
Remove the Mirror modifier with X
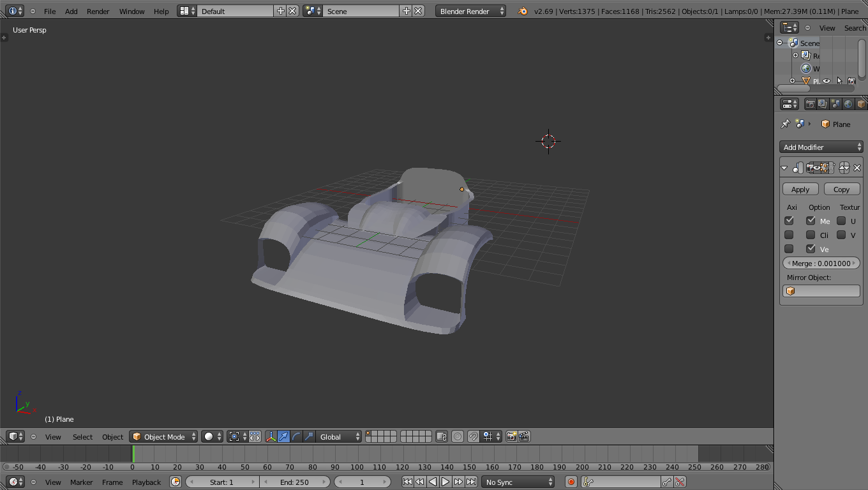857,168
